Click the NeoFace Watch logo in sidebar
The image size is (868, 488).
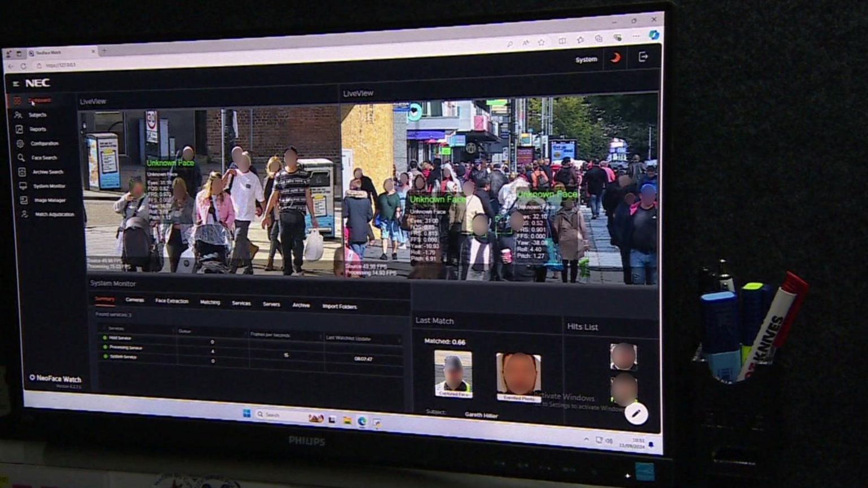point(55,379)
